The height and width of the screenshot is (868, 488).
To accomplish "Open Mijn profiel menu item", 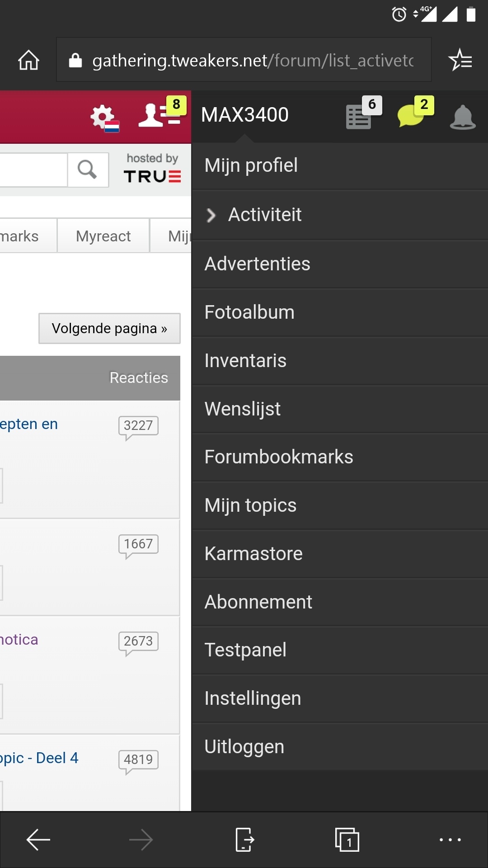I will (x=340, y=165).
